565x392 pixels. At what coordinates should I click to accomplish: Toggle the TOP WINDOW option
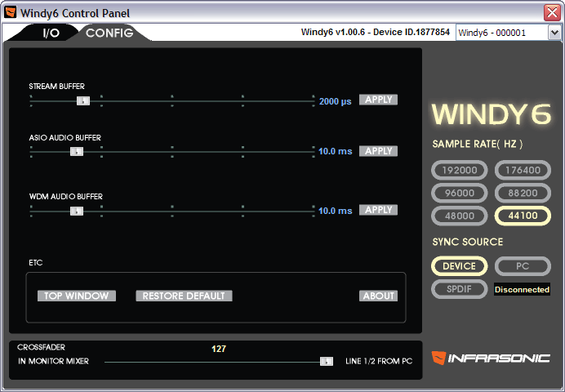tap(77, 296)
